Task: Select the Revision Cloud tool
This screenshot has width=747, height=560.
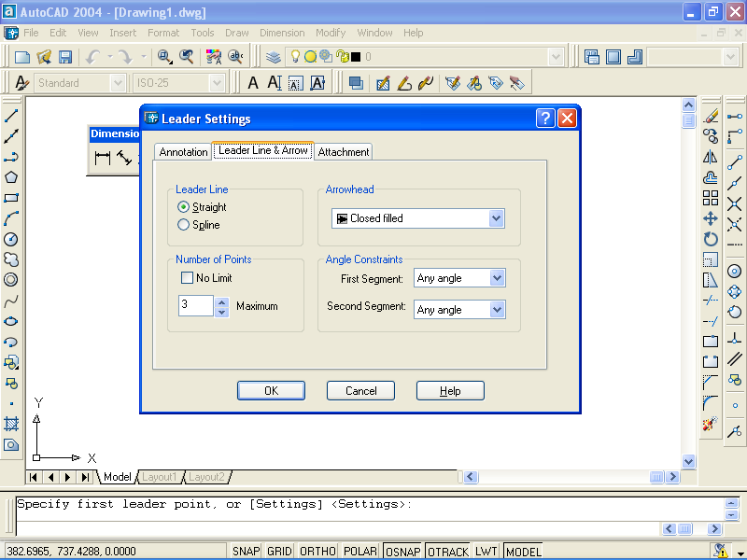Action: point(11,259)
